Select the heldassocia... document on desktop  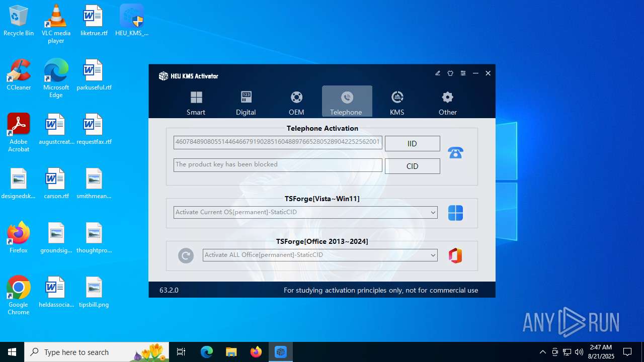(56, 292)
